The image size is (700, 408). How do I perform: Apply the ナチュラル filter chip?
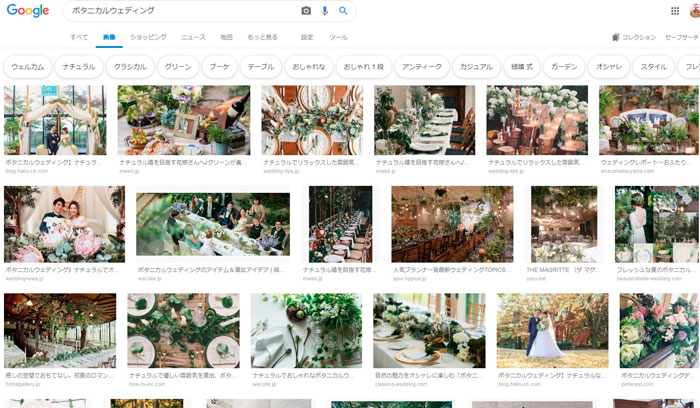(x=79, y=67)
